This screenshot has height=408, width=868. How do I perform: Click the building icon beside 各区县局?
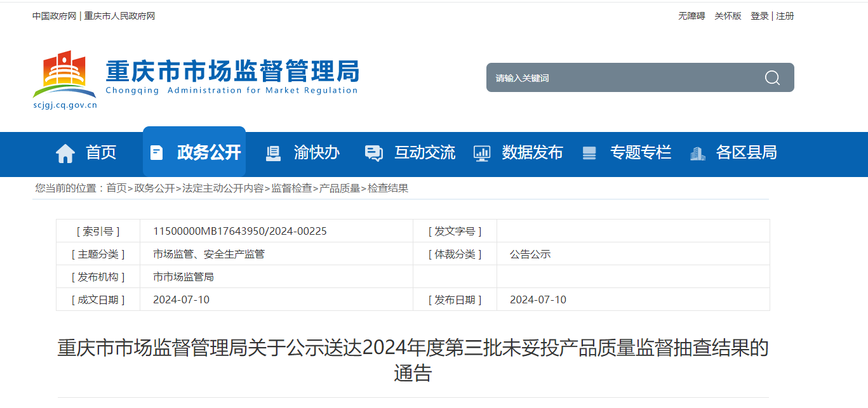(x=697, y=153)
